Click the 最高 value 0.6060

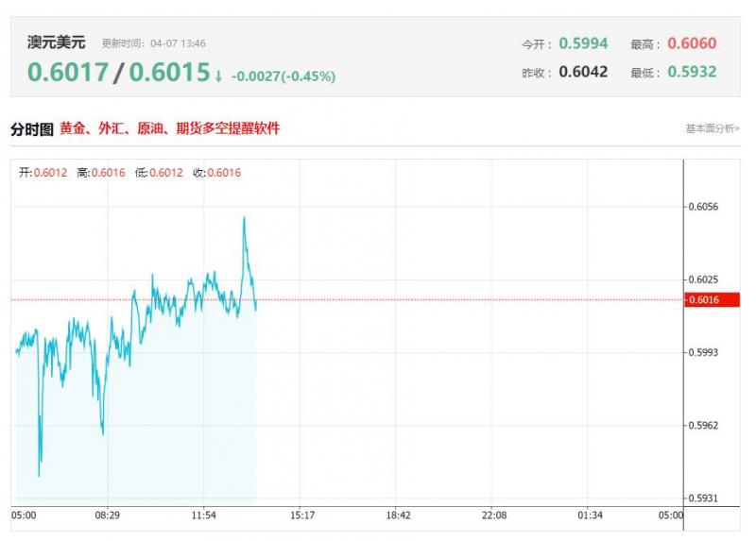pos(692,43)
